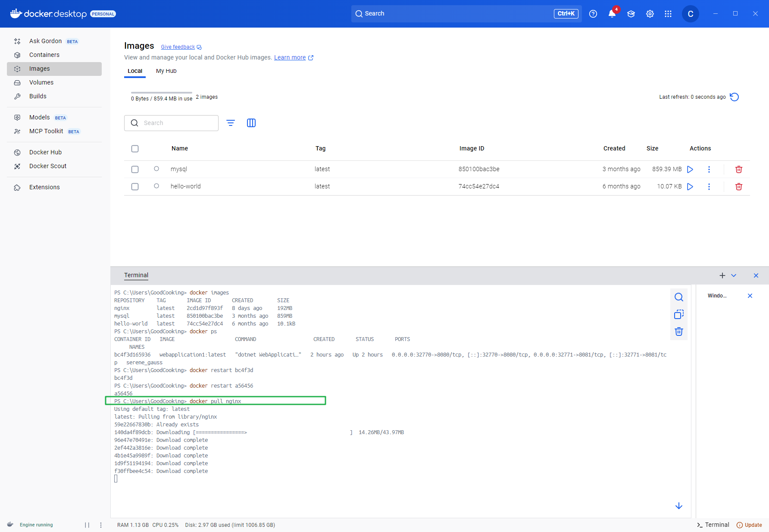Open notifications bell
This screenshot has height=532, width=769.
click(612, 14)
